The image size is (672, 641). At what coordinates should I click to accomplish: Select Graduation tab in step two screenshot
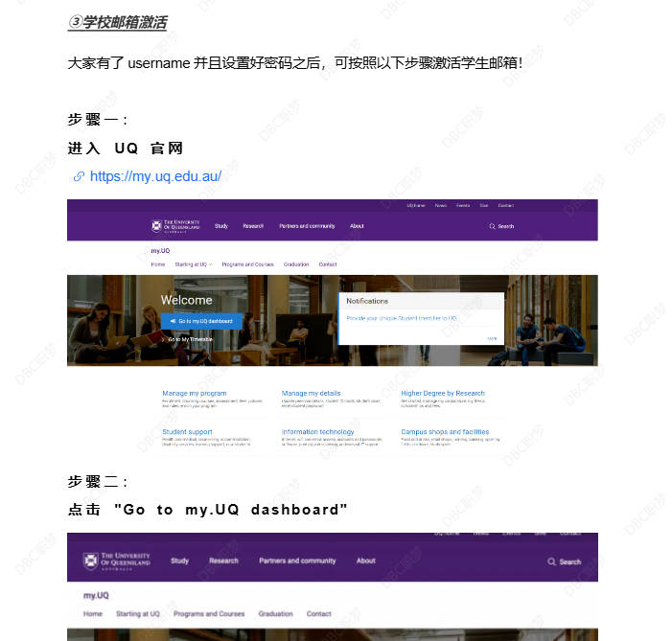(x=275, y=614)
